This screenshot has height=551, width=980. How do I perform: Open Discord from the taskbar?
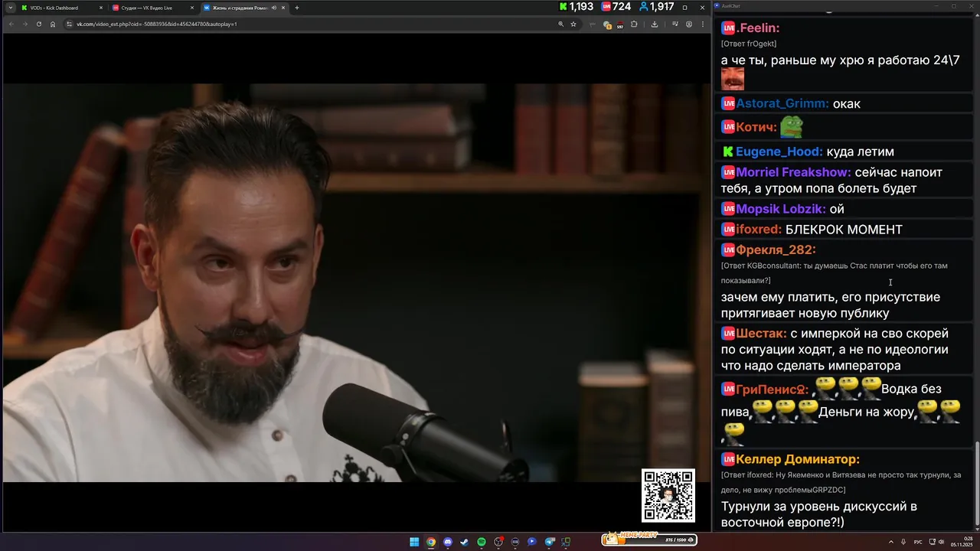click(448, 542)
